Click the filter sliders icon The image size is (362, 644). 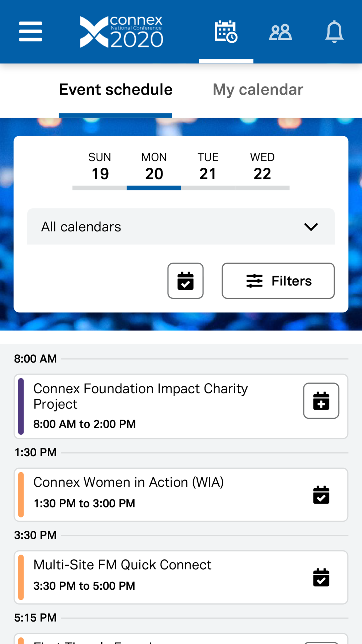(254, 281)
